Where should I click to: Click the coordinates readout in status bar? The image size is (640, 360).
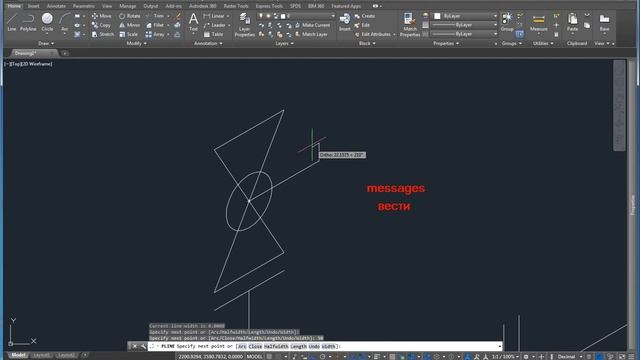click(210, 357)
